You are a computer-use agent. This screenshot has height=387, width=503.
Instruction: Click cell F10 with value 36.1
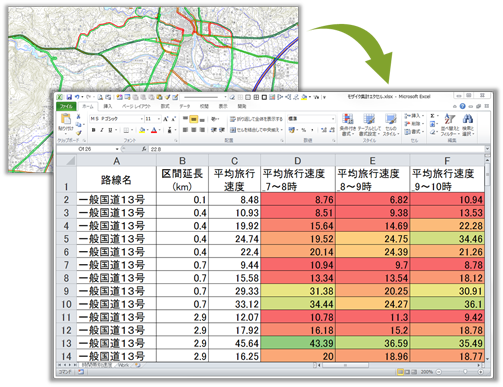(447, 304)
